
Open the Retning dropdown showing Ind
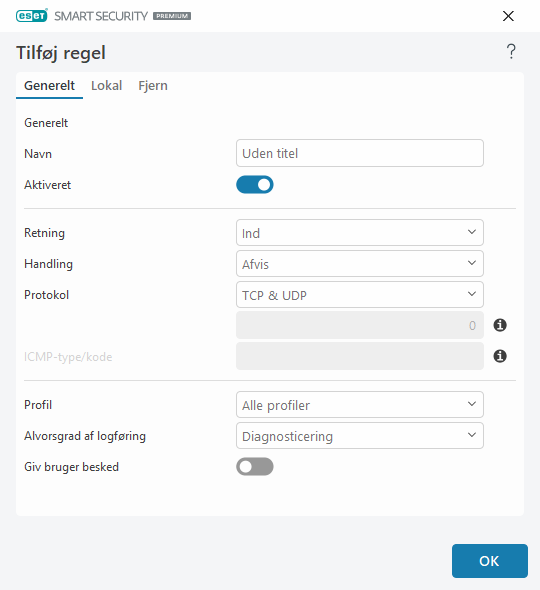360,233
